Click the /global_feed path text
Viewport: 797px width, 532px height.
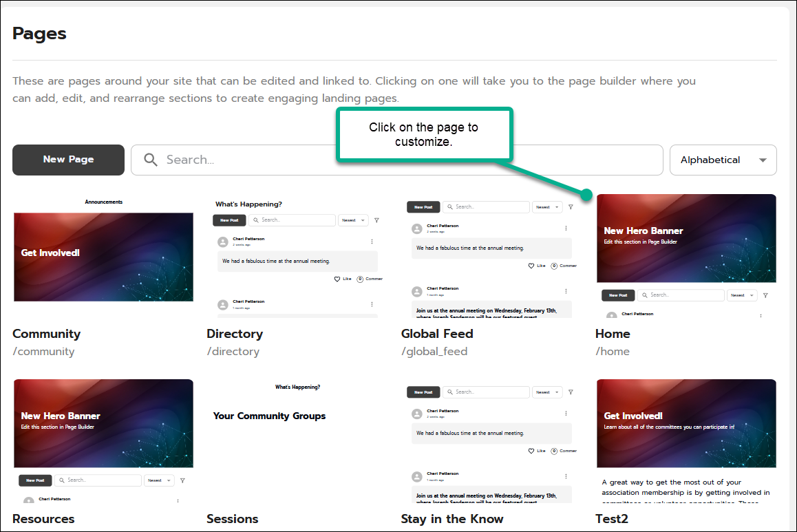point(434,352)
